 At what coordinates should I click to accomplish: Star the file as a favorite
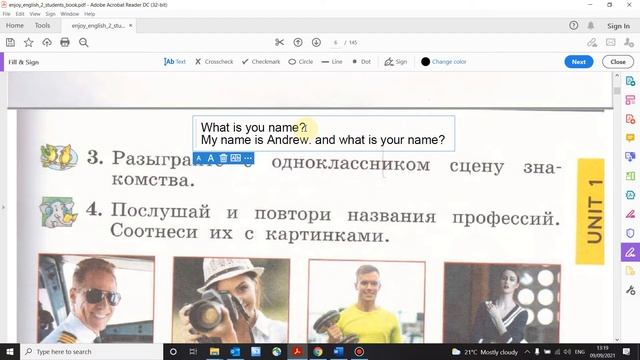29,42
